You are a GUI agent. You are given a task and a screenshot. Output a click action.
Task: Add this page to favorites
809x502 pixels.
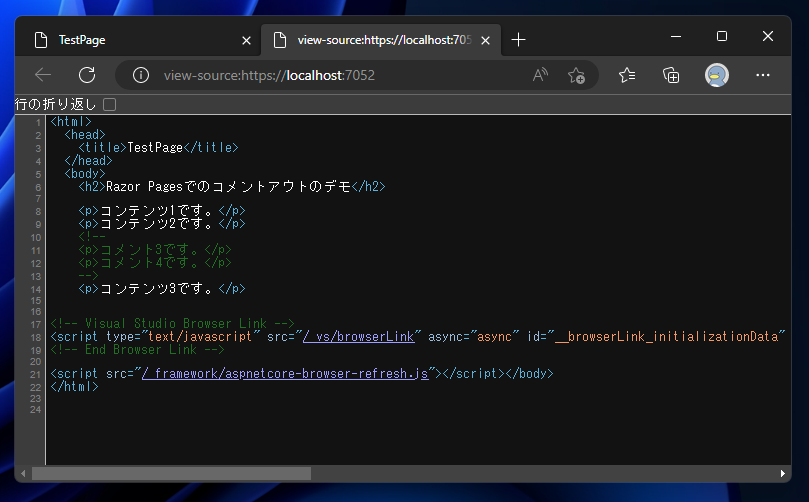click(x=576, y=75)
